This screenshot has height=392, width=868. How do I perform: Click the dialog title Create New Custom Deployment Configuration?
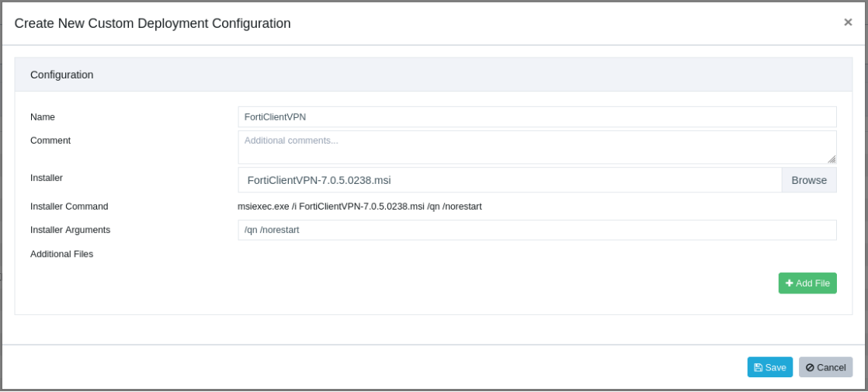[152, 23]
